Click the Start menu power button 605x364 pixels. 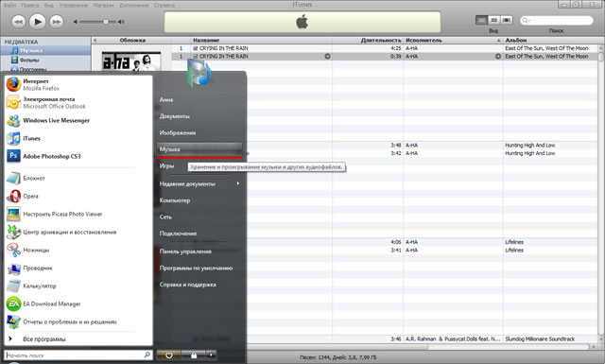(168, 355)
